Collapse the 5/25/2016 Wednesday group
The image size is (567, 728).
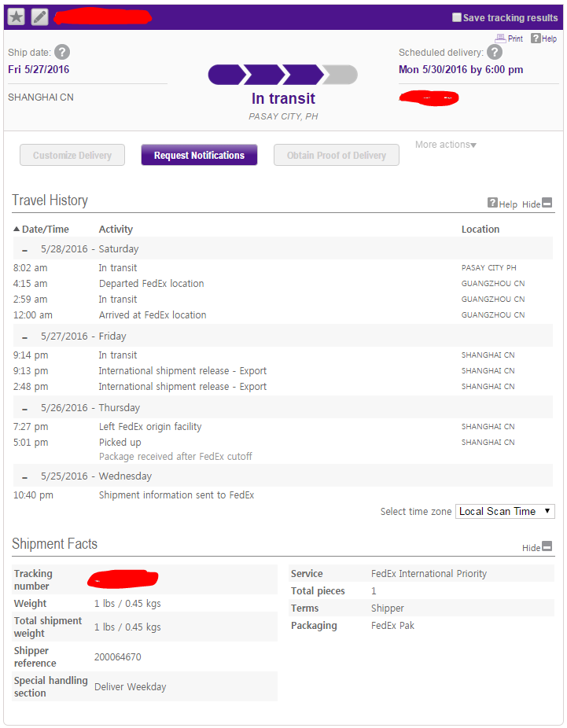pyautogui.click(x=24, y=476)
